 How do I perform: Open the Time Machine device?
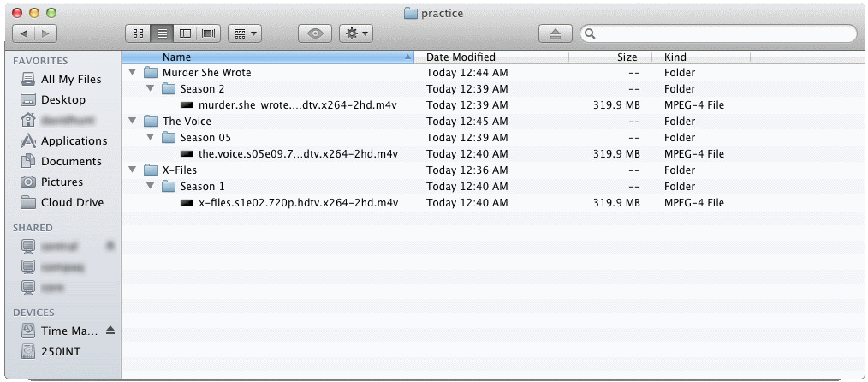click(x=60, y=331)
